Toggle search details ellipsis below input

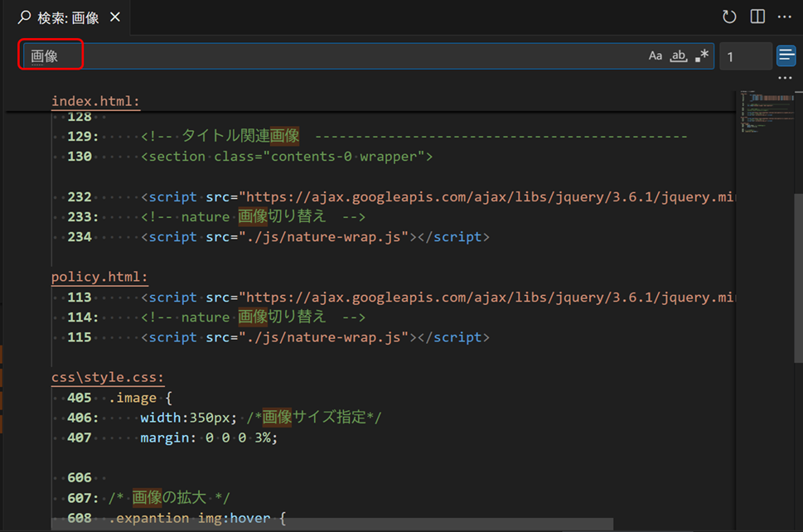(785, 79)
